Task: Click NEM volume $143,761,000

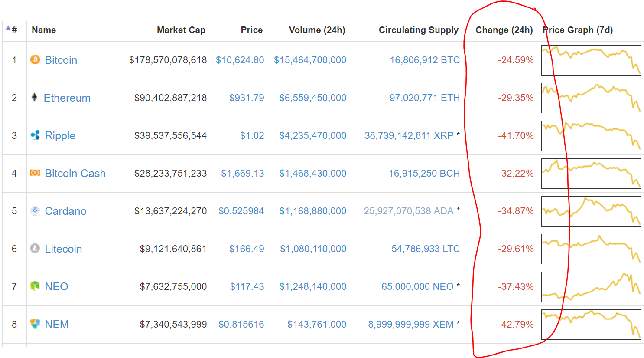Action: (x=317, y=325)
